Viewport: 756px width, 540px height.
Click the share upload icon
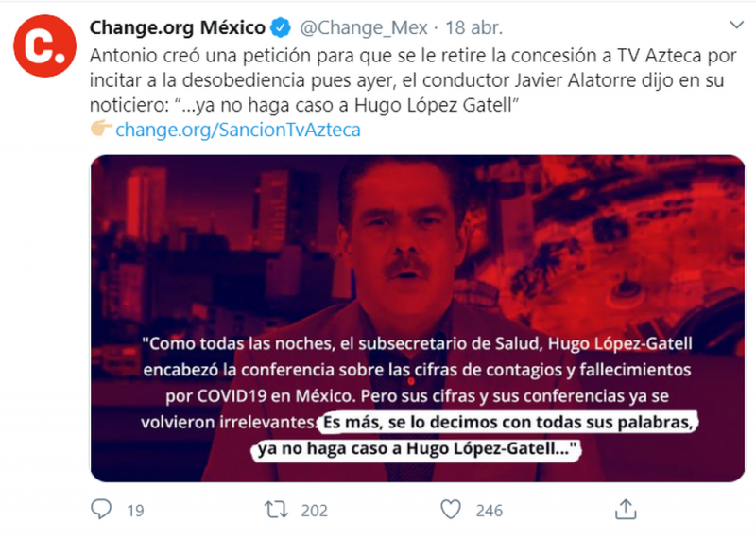tap(626, 510)
